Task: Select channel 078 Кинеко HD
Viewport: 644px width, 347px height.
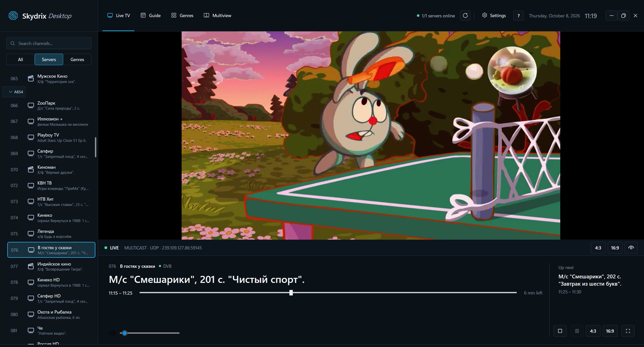Action: [51, 282]
